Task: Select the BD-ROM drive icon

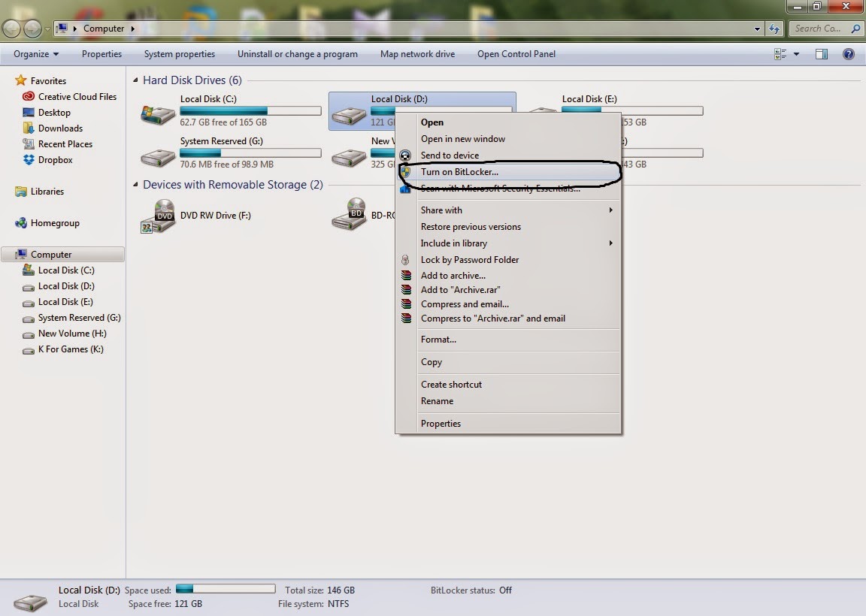Action: (349, 215)
